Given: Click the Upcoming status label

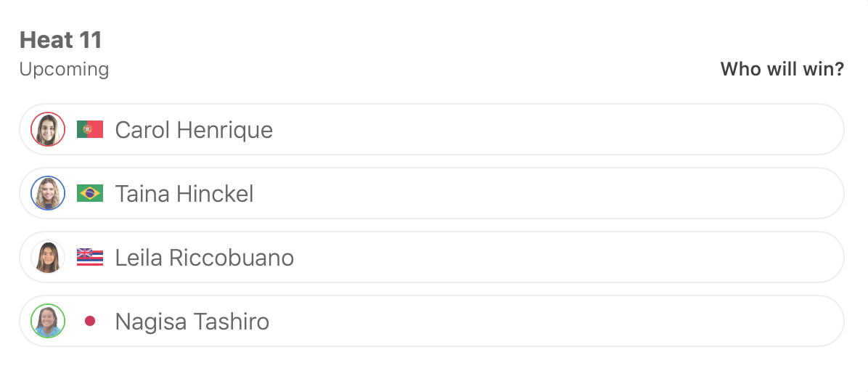Looking at the screenshot, I should pos(64,70).
